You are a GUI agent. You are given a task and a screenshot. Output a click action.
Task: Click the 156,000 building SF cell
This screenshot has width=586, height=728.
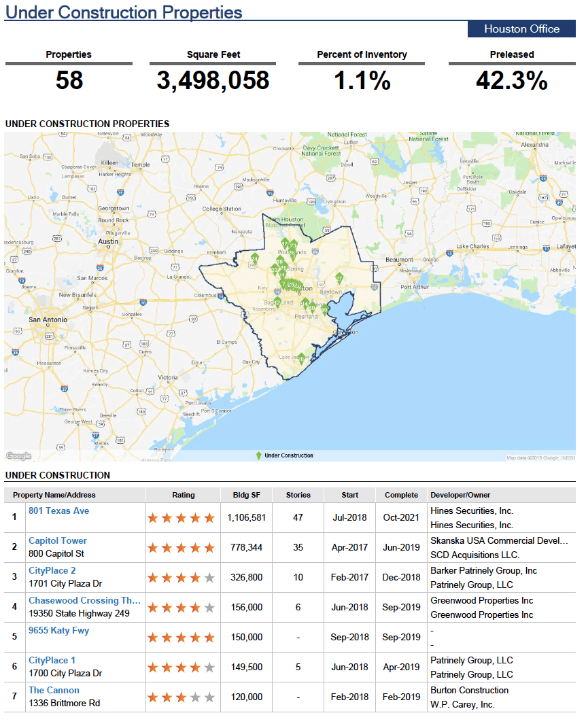pos(247,607)
